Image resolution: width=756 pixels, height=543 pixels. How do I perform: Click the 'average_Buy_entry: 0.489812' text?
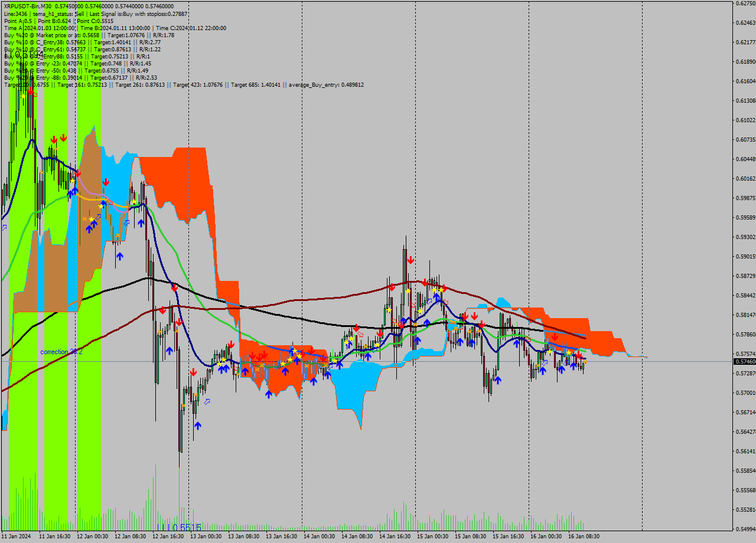[x=326, y=85]
